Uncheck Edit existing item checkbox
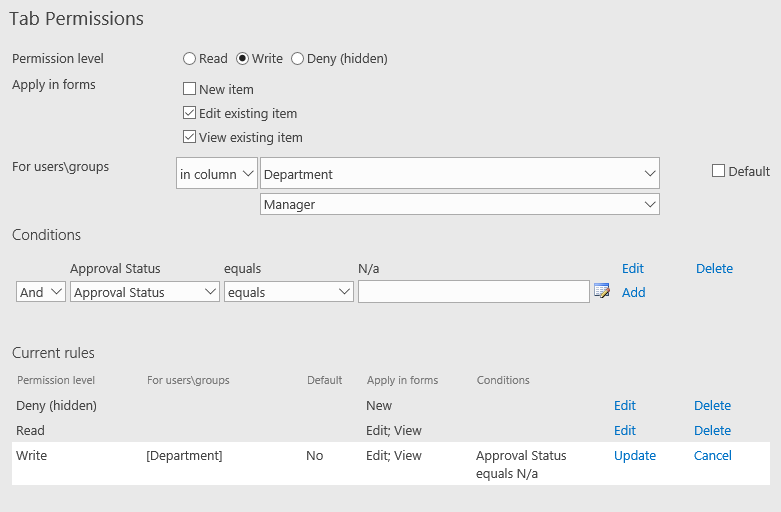The width and height of the screenshot is (781, 512). point(189,113)
